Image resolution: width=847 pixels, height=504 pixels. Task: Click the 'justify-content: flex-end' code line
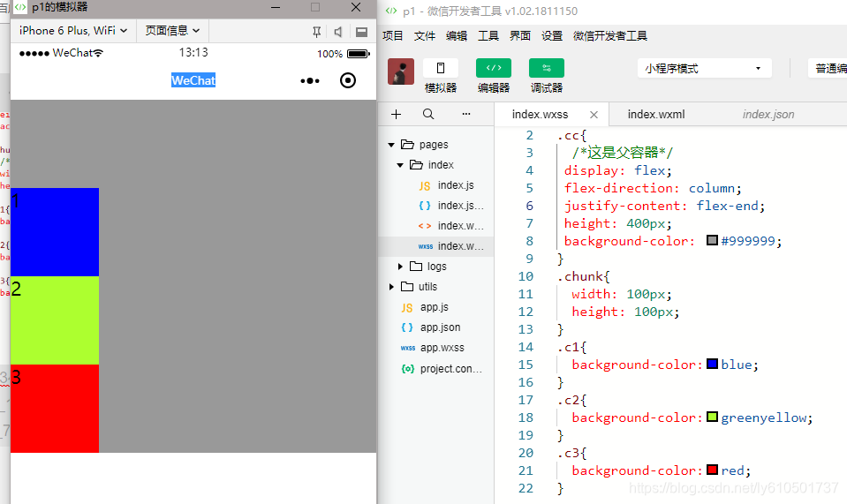point(664,206)
